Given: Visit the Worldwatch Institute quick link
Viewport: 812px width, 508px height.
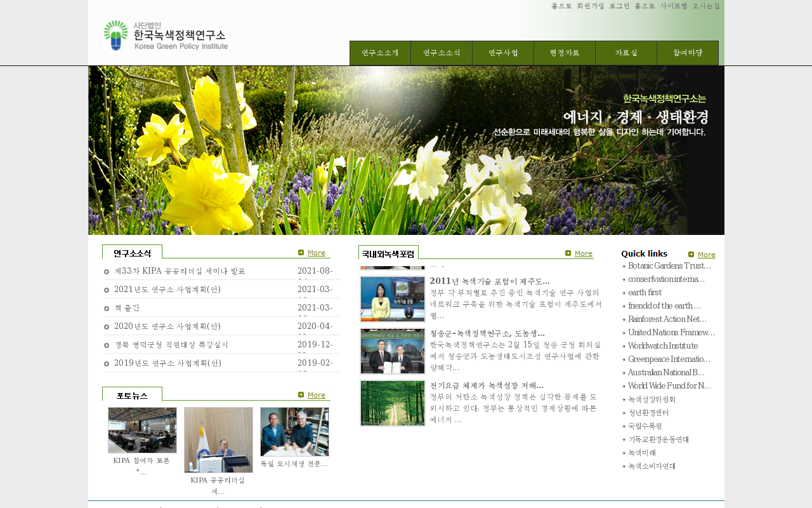Looking at the screenshot, I should click(662, 346).
